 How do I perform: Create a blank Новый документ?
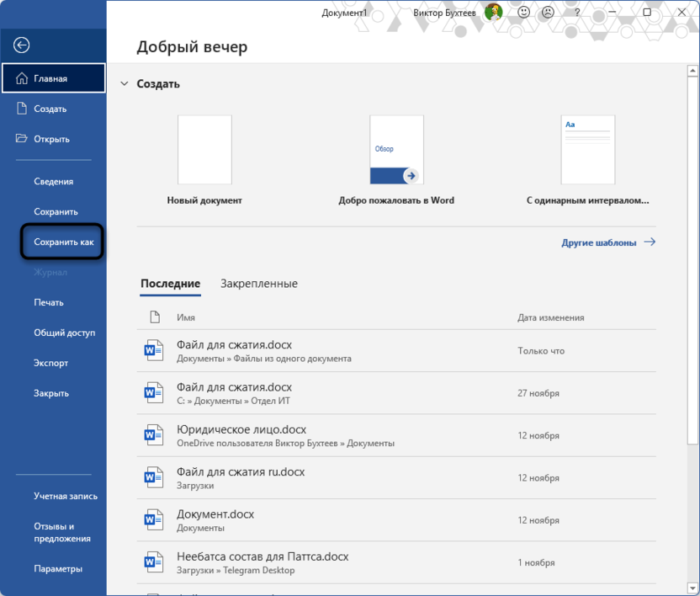tap(204, 150)
